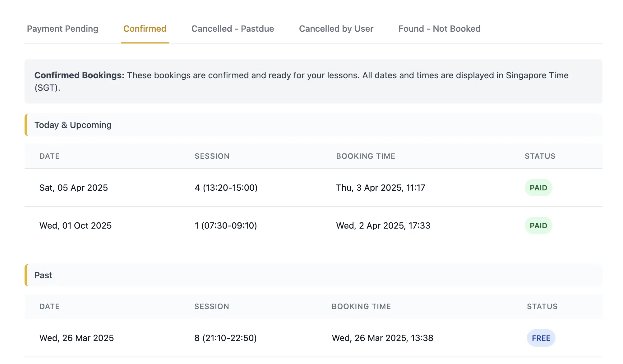Click the FREE badge for 26 Mar booking
623x364 pixels.
541,338
